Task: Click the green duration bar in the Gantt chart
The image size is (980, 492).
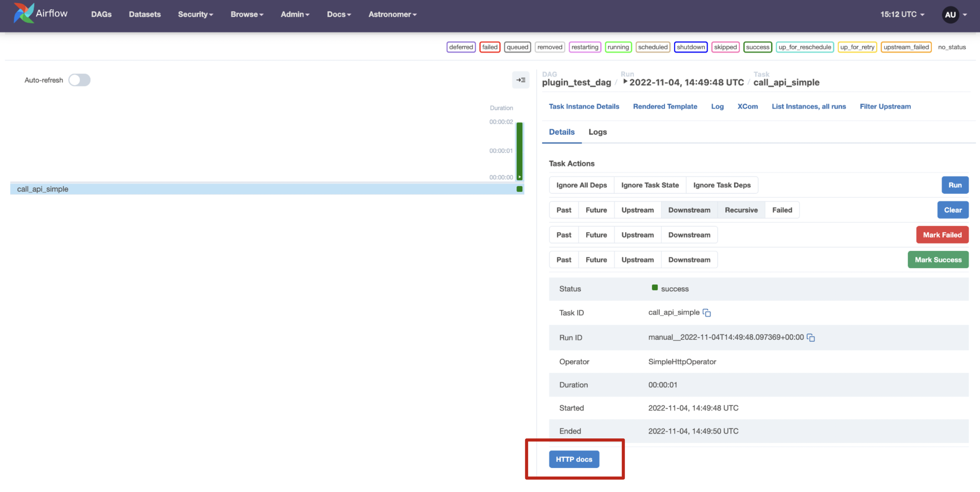Action: (x=519, y=150)
